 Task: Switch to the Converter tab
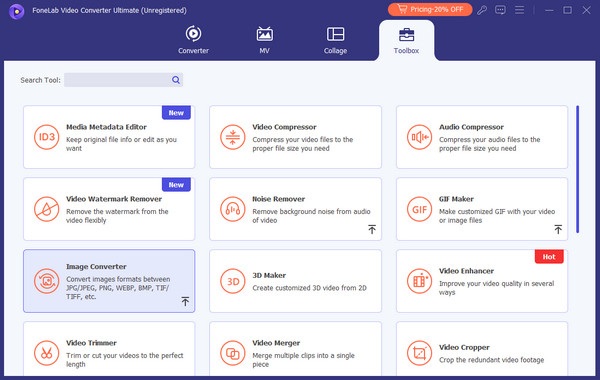pyautogui.click(x=193, y=40)
